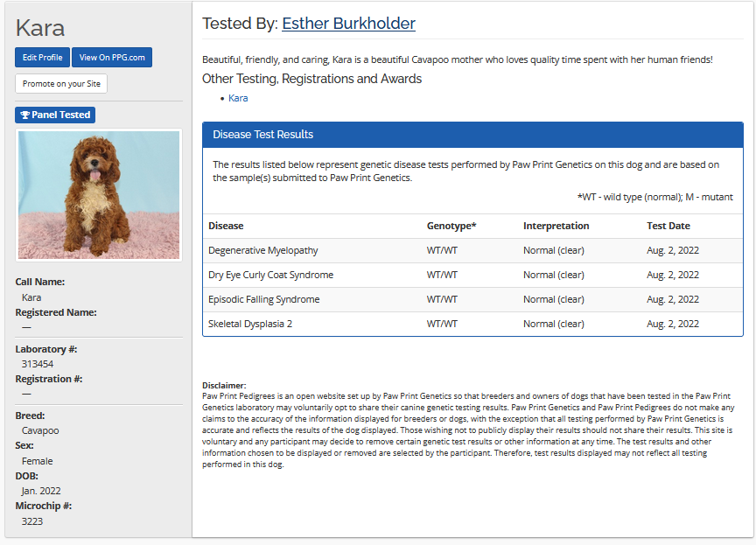
Task: Click Promote on your Site button
Action: click(x=61, y=84)
